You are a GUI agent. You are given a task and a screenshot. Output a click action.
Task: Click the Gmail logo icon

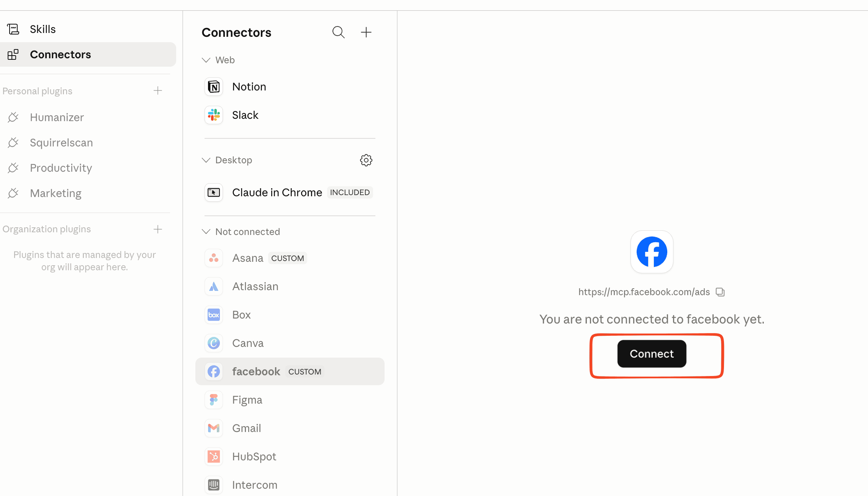coord(214,429)
